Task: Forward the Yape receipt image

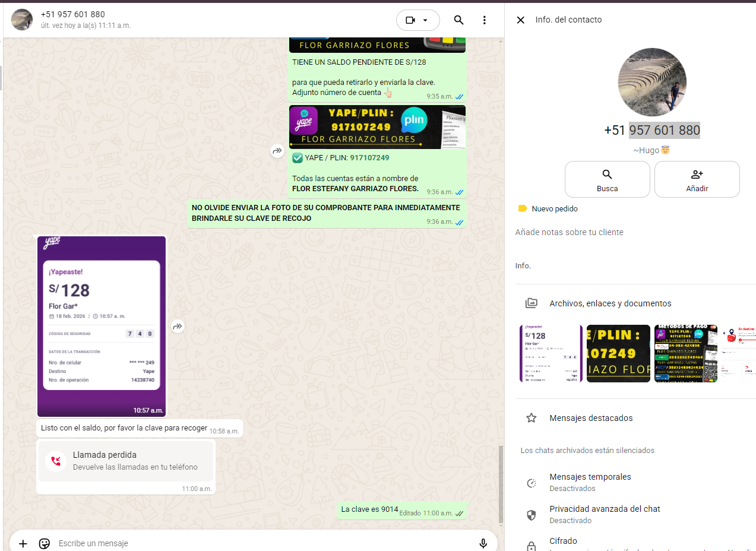Action: 178,327
